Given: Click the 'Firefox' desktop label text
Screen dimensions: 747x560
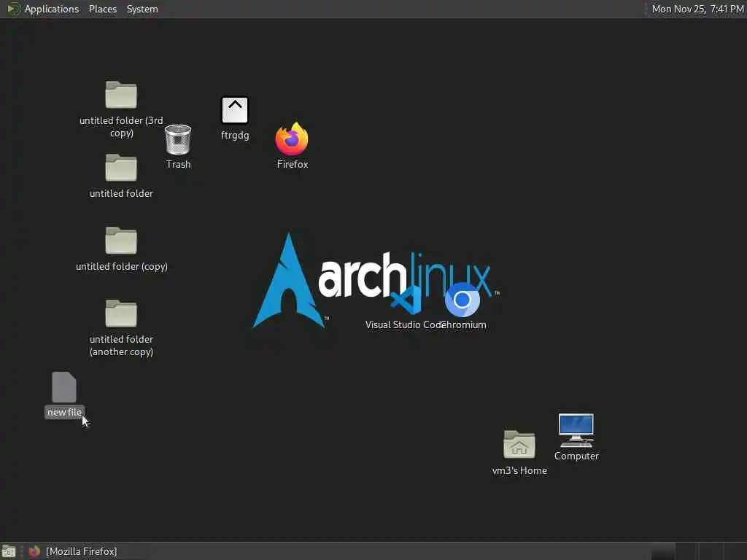Looking at the screenshot, I should [292, 164].
